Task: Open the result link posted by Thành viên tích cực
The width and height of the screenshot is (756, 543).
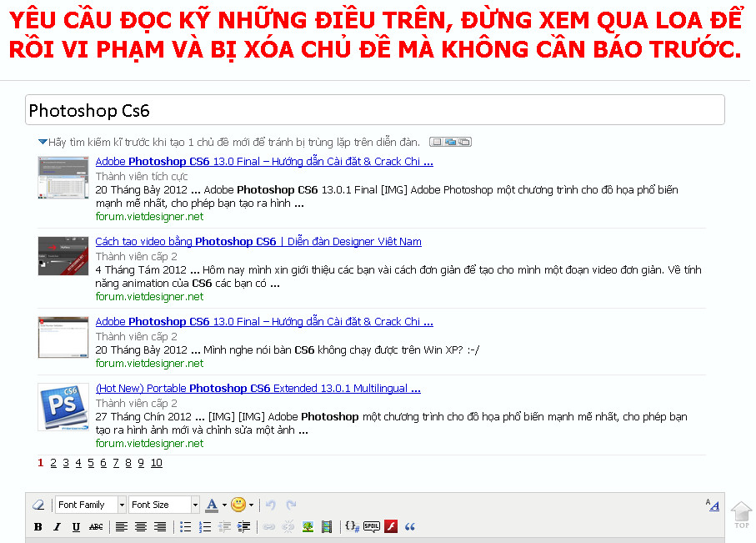Action: 264,161
